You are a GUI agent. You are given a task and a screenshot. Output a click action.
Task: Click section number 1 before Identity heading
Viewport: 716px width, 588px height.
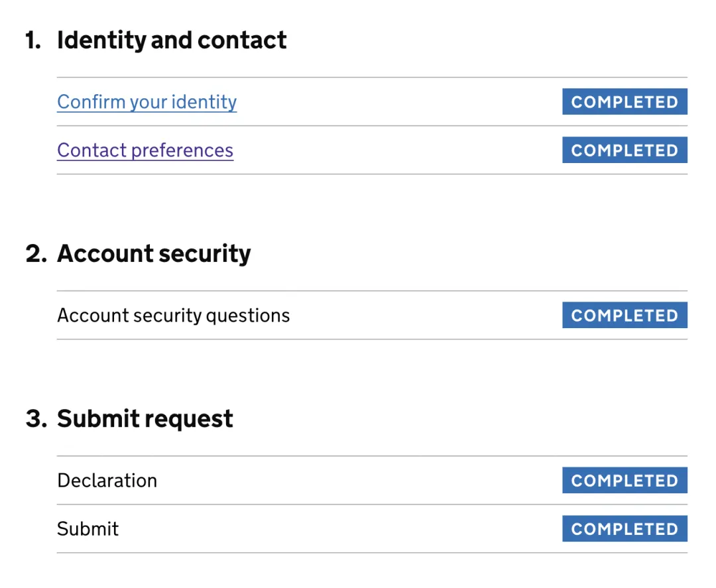[x=32, y=40]
